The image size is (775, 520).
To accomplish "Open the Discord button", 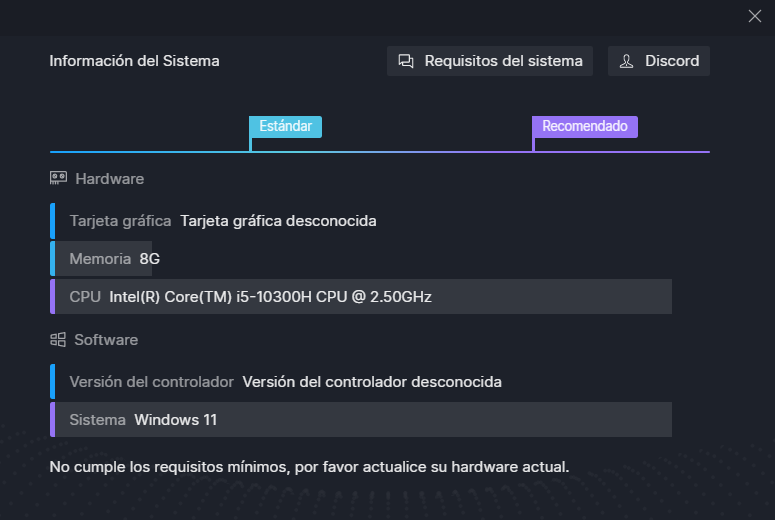I will [658, 61].
